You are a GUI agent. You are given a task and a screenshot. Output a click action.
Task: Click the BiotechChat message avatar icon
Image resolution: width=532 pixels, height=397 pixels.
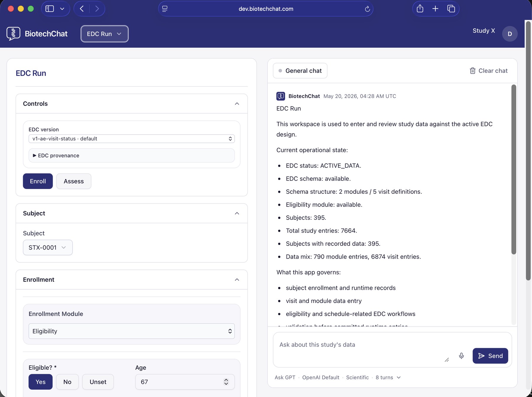(280, 96)
